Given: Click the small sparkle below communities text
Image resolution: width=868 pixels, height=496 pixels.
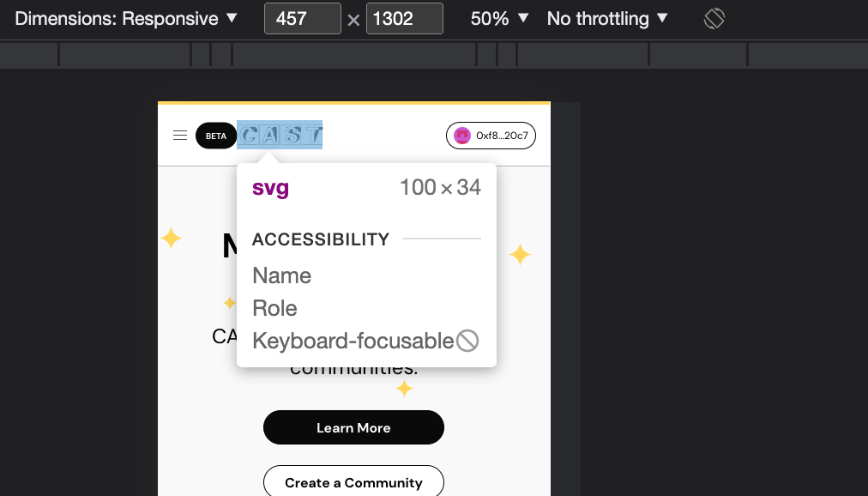Looking at the screenshot, I should (404, 388).
